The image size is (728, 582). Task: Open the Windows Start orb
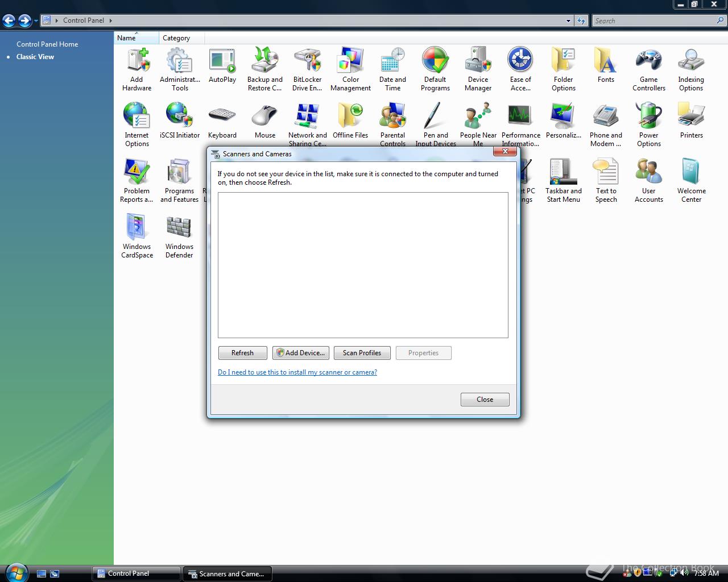coord(16,572)
